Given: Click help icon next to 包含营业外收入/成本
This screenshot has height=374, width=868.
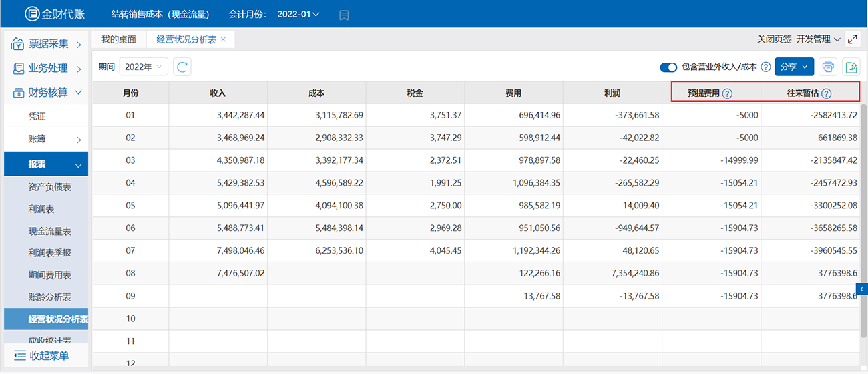Looking at the screenshot, I should click(x=766, y=67).
